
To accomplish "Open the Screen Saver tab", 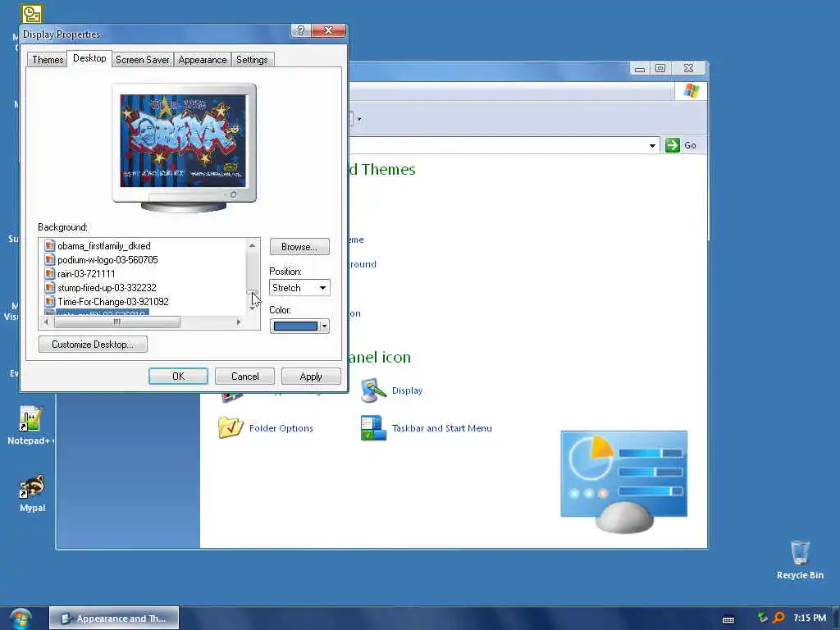I will [143, 59].
